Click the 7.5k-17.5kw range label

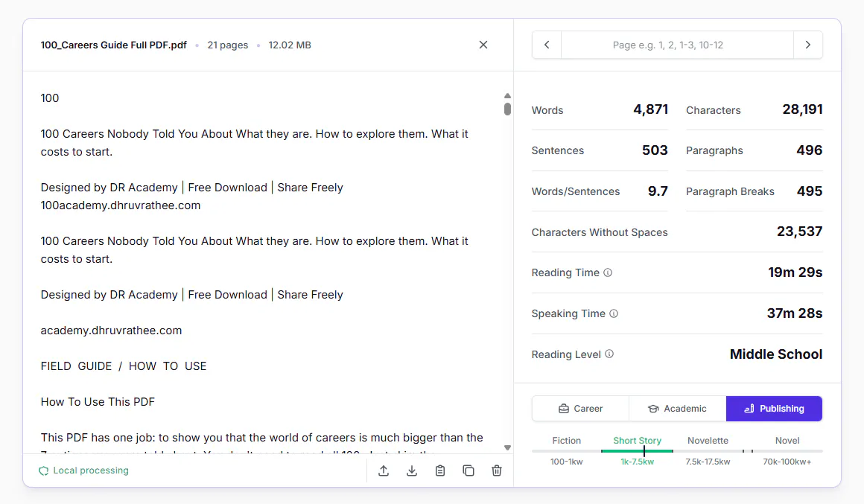708,462
